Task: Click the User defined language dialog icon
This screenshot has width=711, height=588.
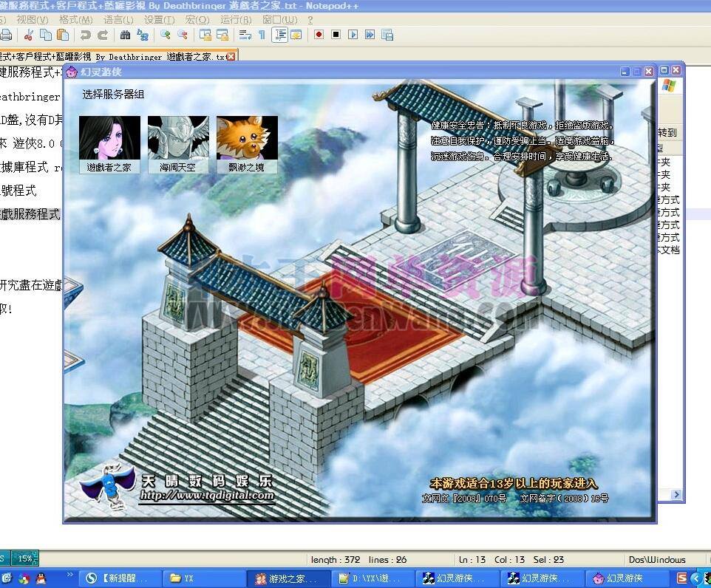Action: coord(296,35)
